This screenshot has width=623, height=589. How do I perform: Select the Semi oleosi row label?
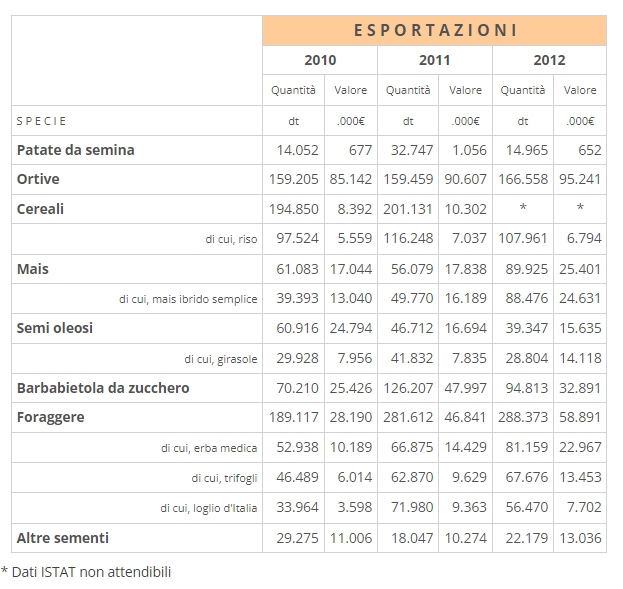pyautogui.click(x=55, y=328)
